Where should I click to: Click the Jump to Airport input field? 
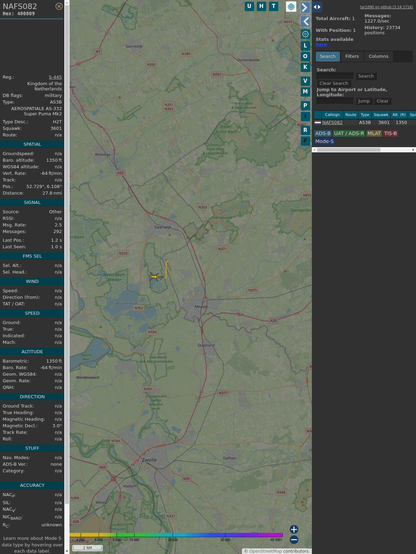pos(335,101)
